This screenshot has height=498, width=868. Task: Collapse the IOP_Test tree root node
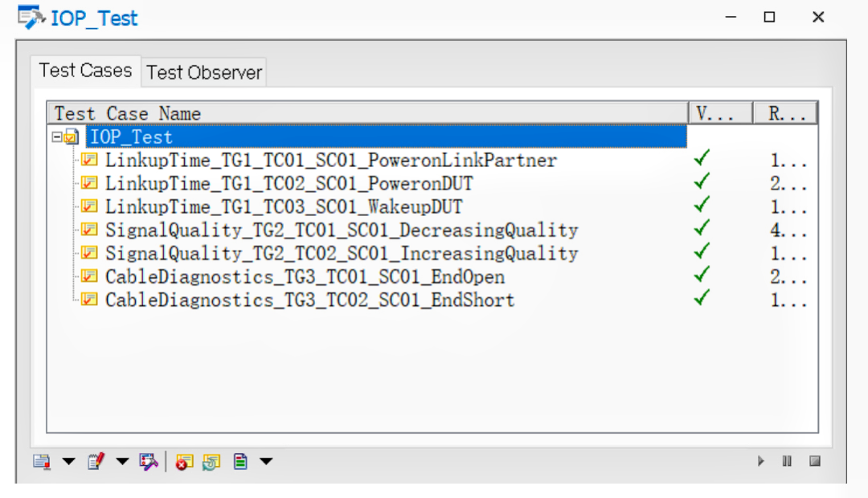click(x=57, y=137)
